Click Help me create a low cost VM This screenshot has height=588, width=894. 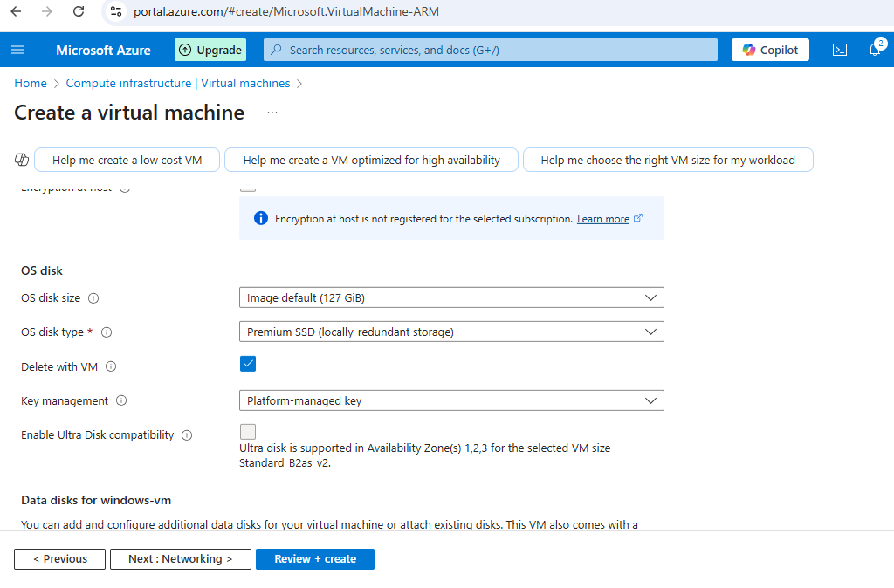click(127, 161)
